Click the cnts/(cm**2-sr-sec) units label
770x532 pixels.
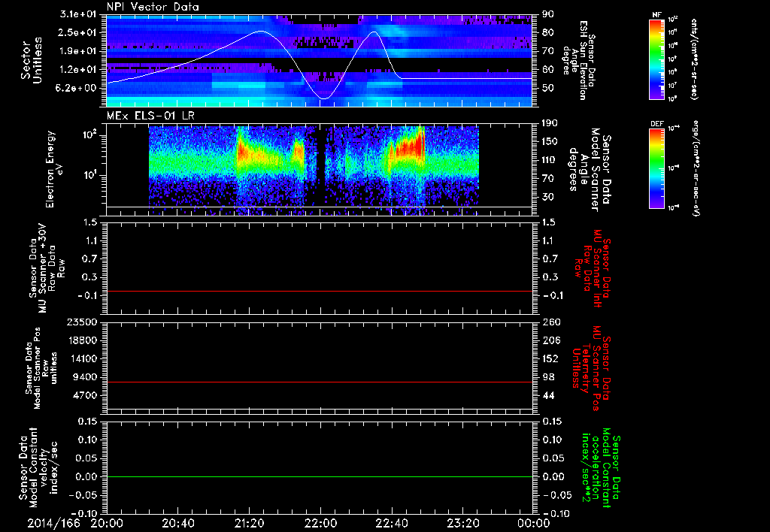(694, 59)
